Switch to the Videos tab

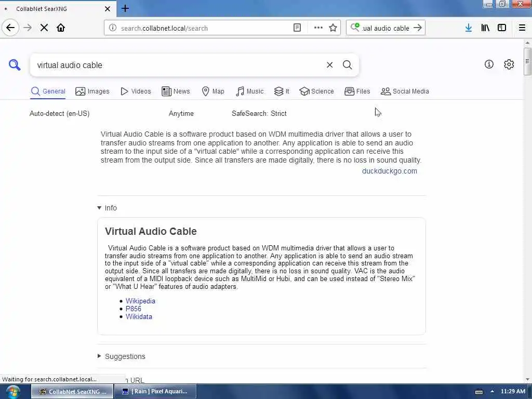tap(136, 91)
